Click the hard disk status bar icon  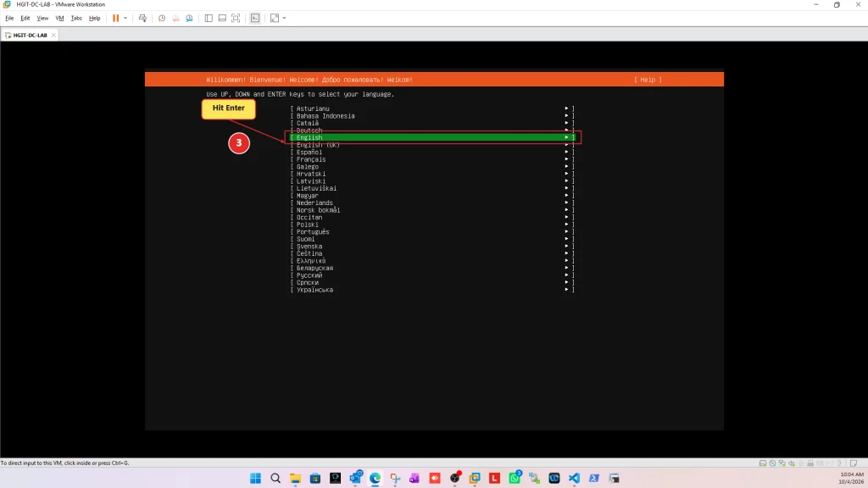point(763,463)
